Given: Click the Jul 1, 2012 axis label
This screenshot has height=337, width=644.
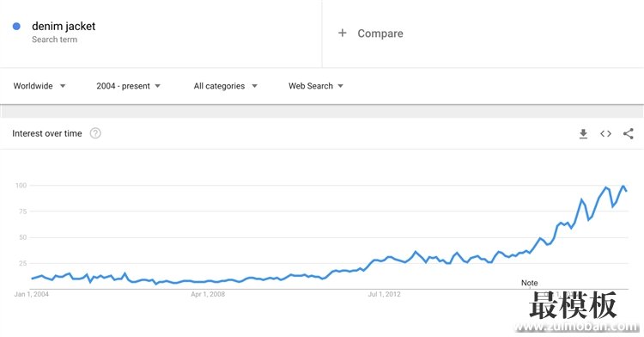Looking at the screenshot, I should point(384,294).
